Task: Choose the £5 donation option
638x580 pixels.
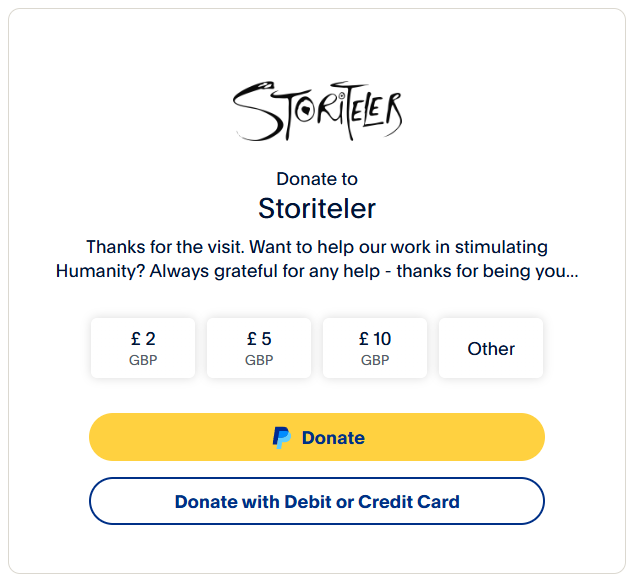Action: (x=259, y=348)
